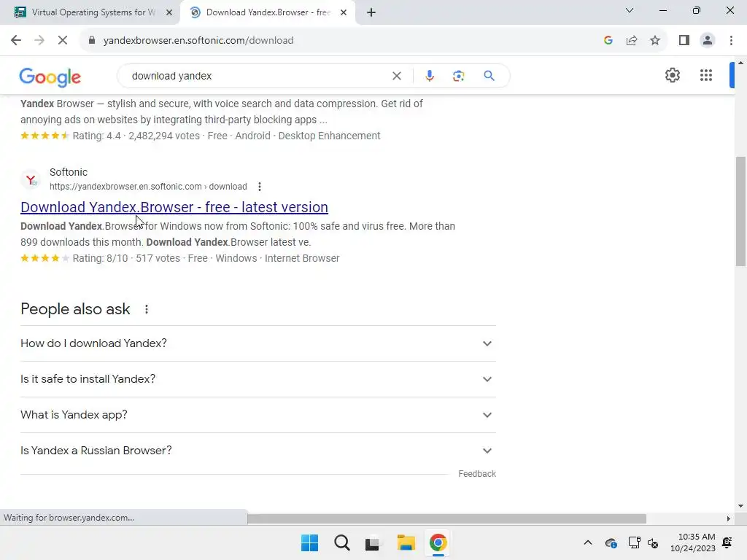
Task: Open the Chrome side panel
Action: tap(684, 41)
